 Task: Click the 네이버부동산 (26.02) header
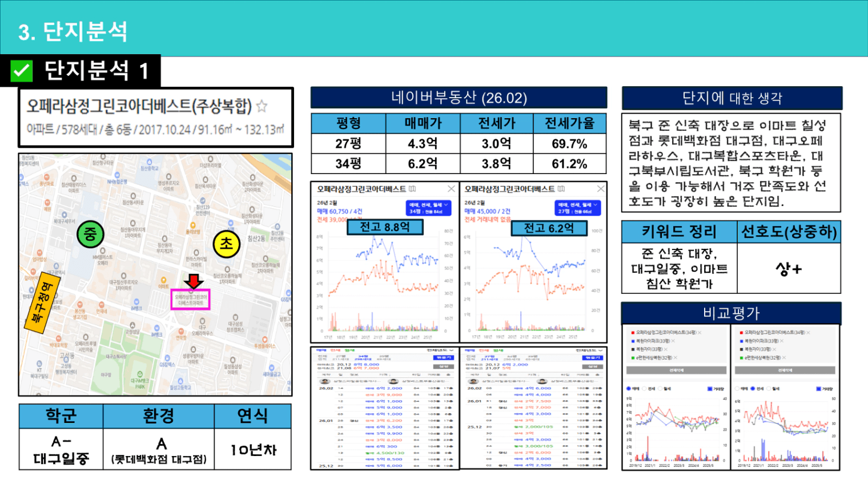tap(459, 98)
